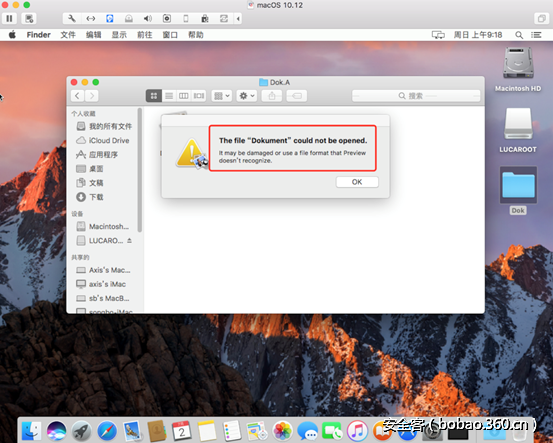Switch Finder to Cover Flow view

(x=199, y=96)
